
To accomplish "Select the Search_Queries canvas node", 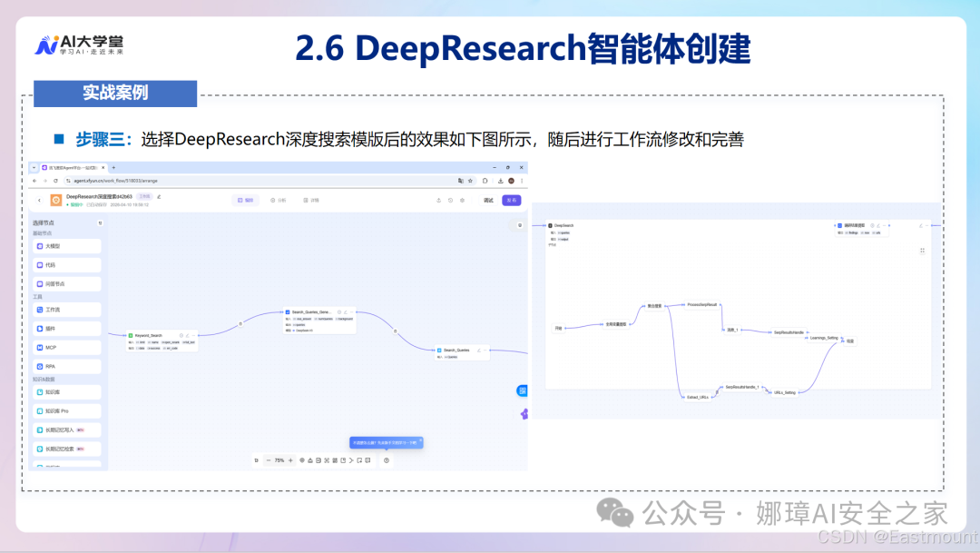I will click(x=463, y=353).
